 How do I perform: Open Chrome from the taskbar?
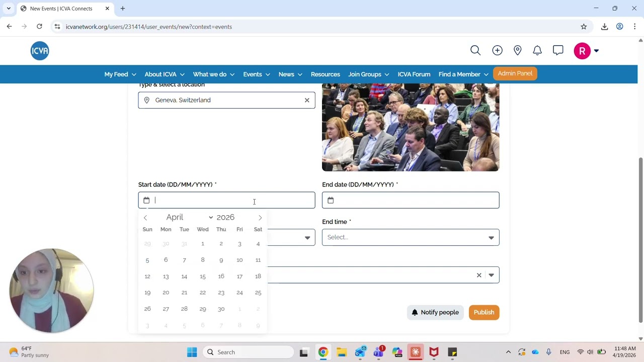pos(323,352)
